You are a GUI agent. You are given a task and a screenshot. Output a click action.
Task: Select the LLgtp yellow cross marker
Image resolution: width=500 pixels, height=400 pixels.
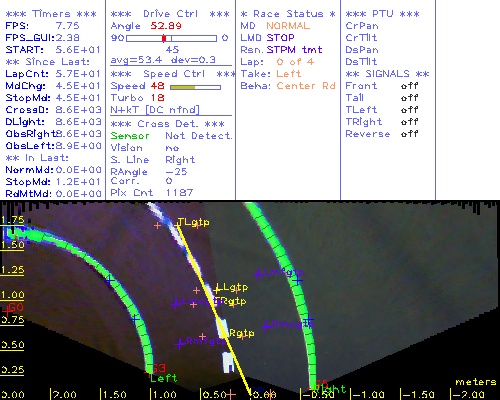[217, 289]
